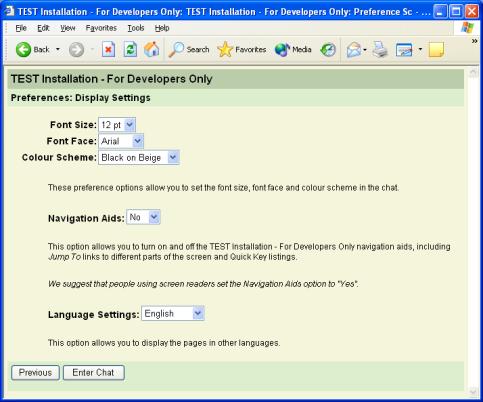Open the Favorites menu in the menu bar
The image size is (483, 402).
point(101,28)
